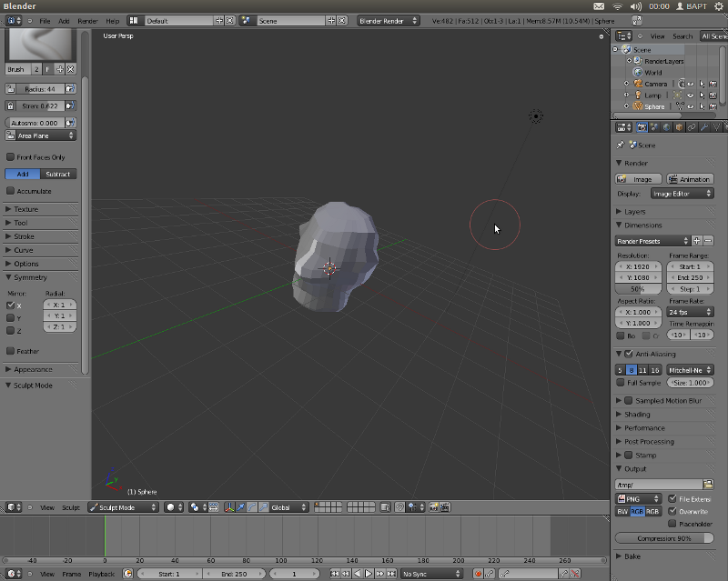Toggle X mirror symmetry checkbox
Image resolution: width=728 pixels, height=581 pixels.
point(11,306)
